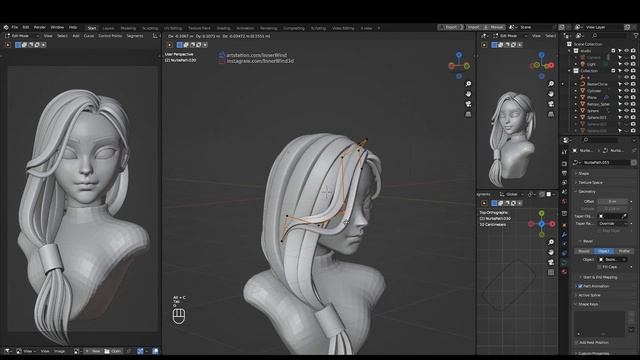Disable render camera icon for Sphere row
The height and width of the screenshot is (360, 640).
(633, 111)
